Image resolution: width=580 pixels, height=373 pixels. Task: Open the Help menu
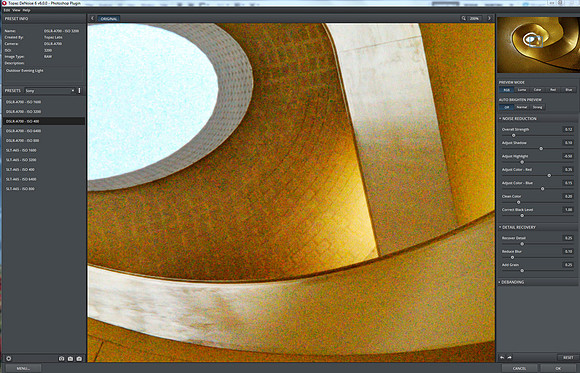pos(26,10)
